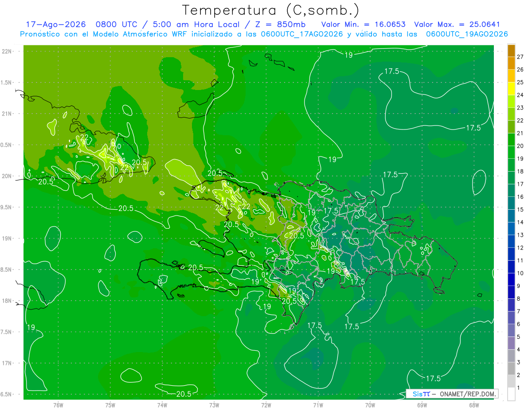Click latitude axis label "20N"
532x411 pixels.
(8, 176)
